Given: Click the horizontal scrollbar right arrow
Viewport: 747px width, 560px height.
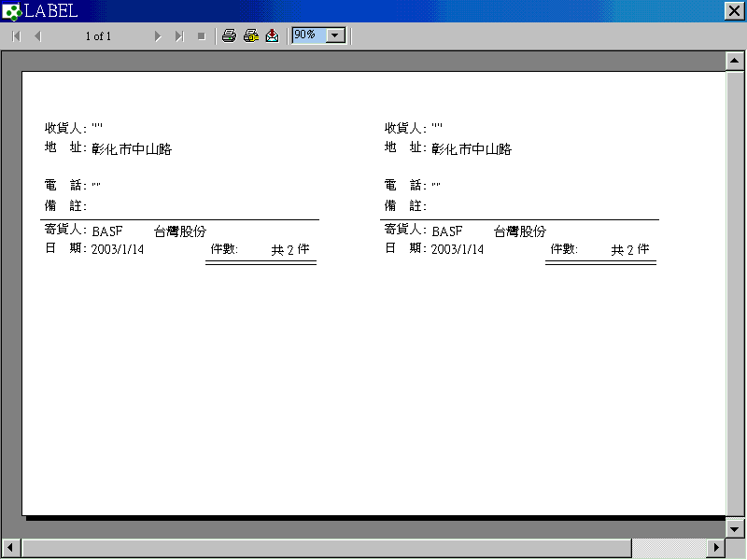Looking at the screenshot, I should pos(716,548).
